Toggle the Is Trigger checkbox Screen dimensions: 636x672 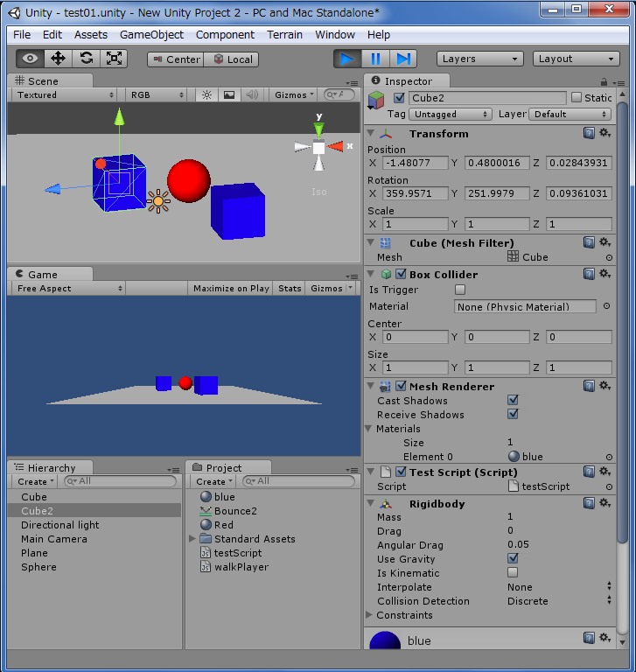(460, 290)
